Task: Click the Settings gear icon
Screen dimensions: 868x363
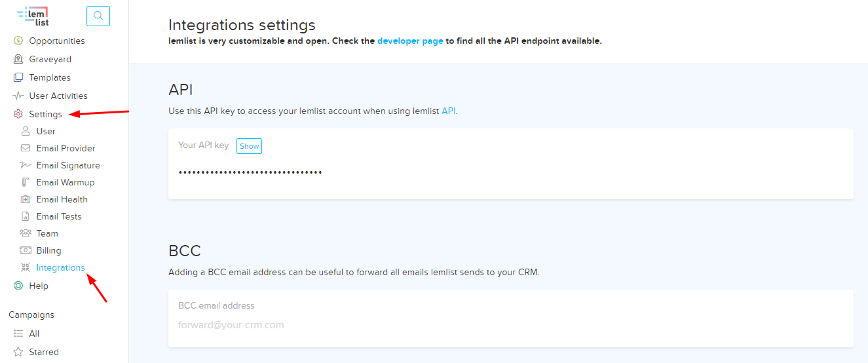Action: 18,114
